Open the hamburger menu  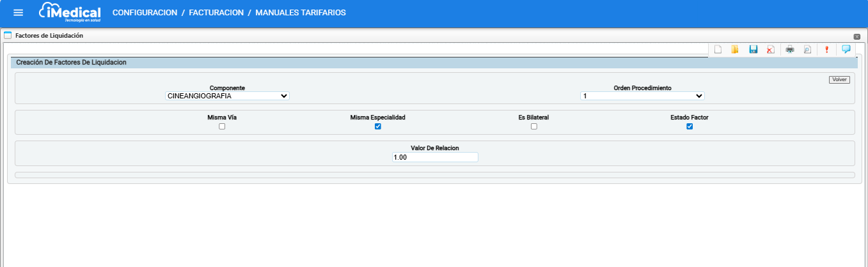[x=19, y=13]
